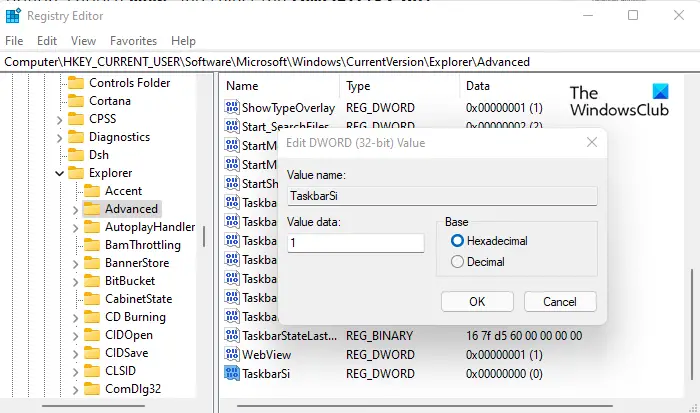Click the Dsh folder icon

pos(76,155)
